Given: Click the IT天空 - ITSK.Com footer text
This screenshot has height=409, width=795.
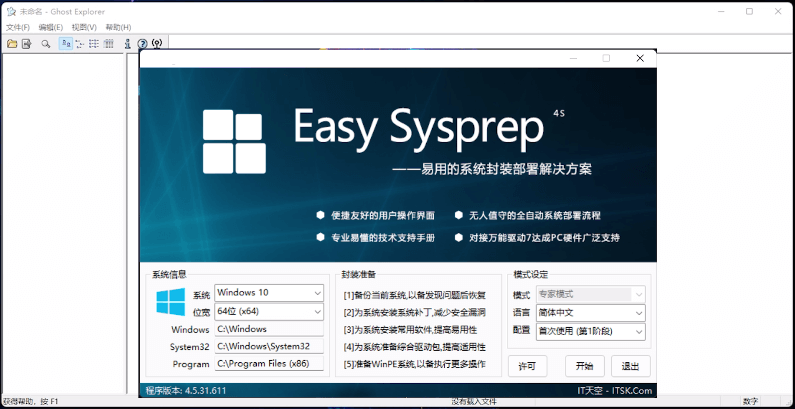Looking at the screenshot, I should 615,390.
